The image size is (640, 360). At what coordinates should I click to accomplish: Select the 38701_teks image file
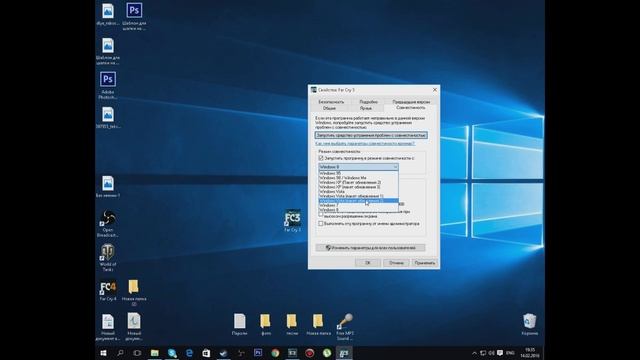click(108, 118)
